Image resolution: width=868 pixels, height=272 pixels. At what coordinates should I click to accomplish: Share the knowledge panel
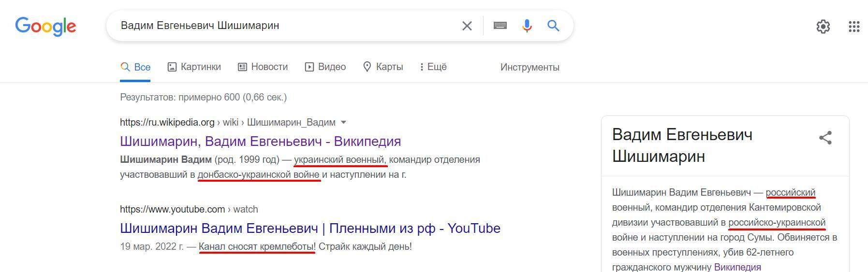pos(825,138)
